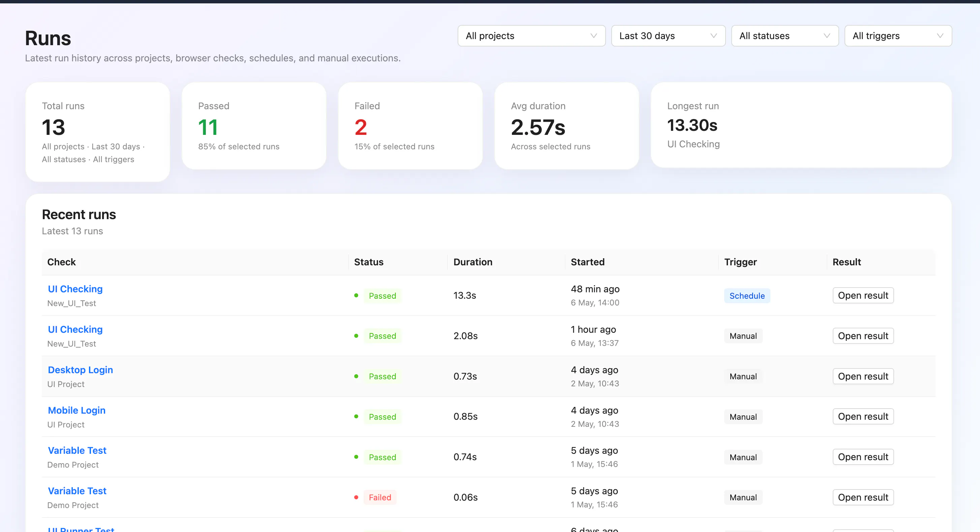Click the Passed badge in the 13.3s run row
The width and height of the screenshot is (980, 532).
(x=382, y=296)
